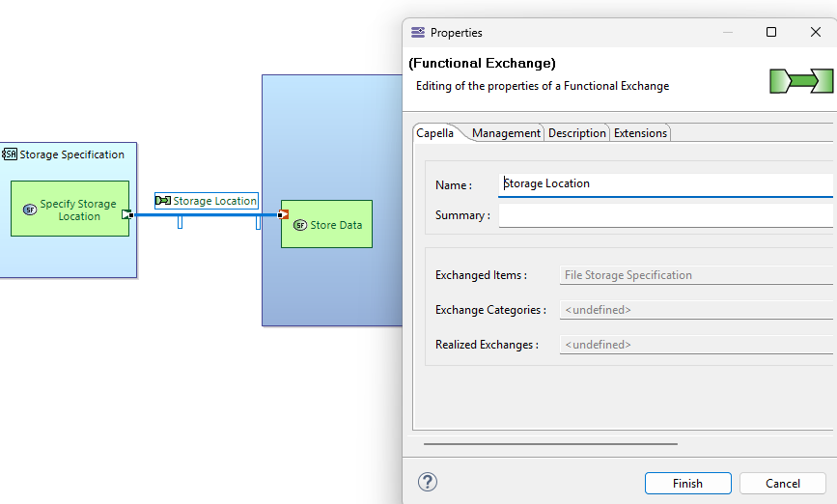Select the Storage Specification actor title
The height and width of the screenshot is (504, 837).
pos(72,154)
